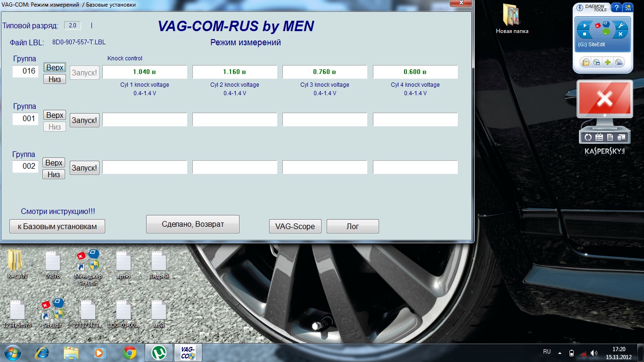Click the Kaspersky gadget update arrows icon

(x=588, y=138)
